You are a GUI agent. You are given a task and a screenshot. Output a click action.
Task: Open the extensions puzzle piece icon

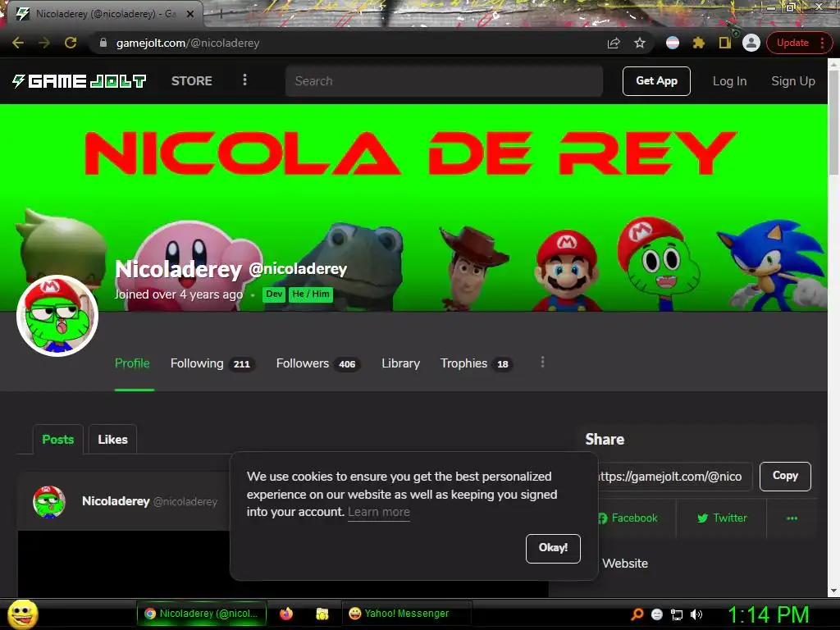coord(699,43)
